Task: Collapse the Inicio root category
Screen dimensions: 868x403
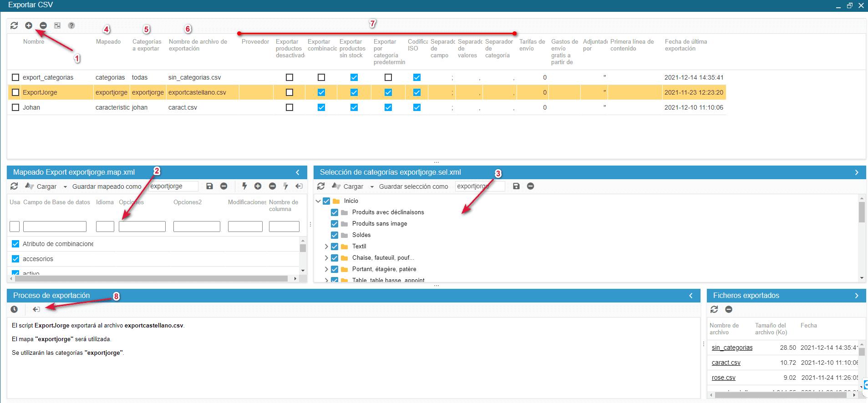Action: [318, 201]
